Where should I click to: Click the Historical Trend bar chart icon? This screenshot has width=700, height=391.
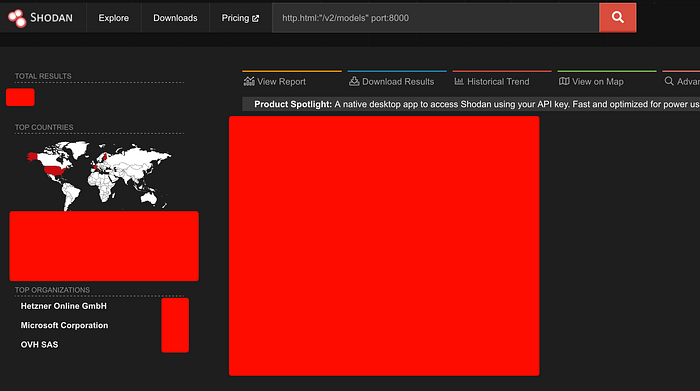point(459,81)
